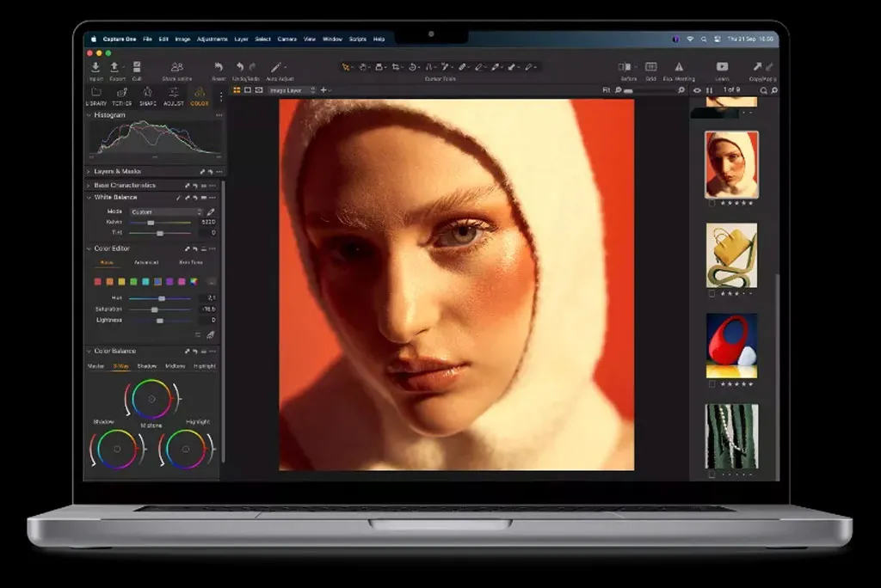The image size is (881, 588).
Task: Click Copy/Apply adjustments
Action: [x=759, y=65]
